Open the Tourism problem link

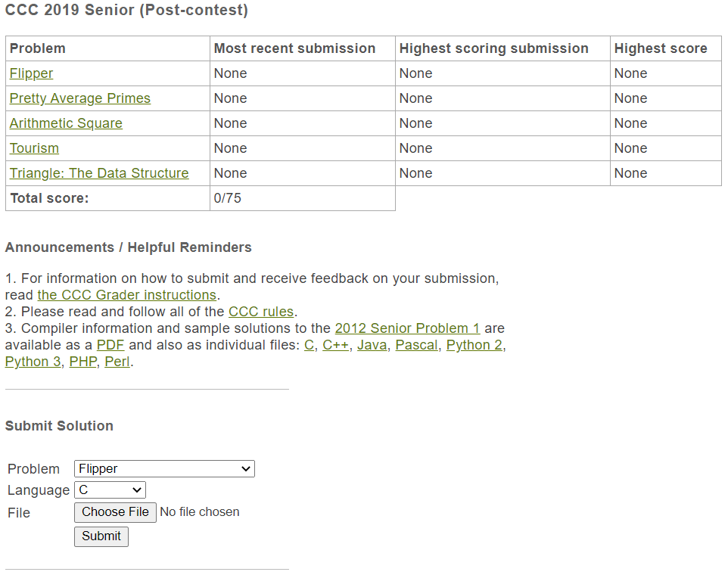pos(34,148)
